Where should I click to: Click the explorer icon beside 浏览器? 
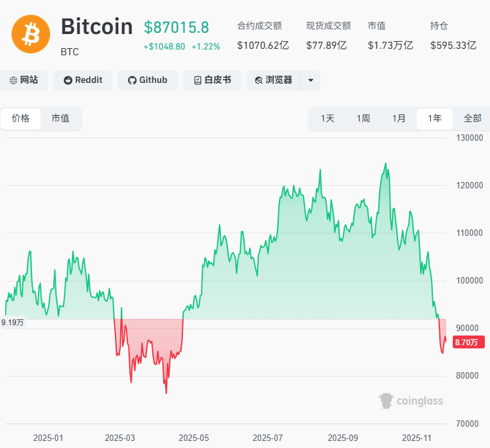point(259,80)
